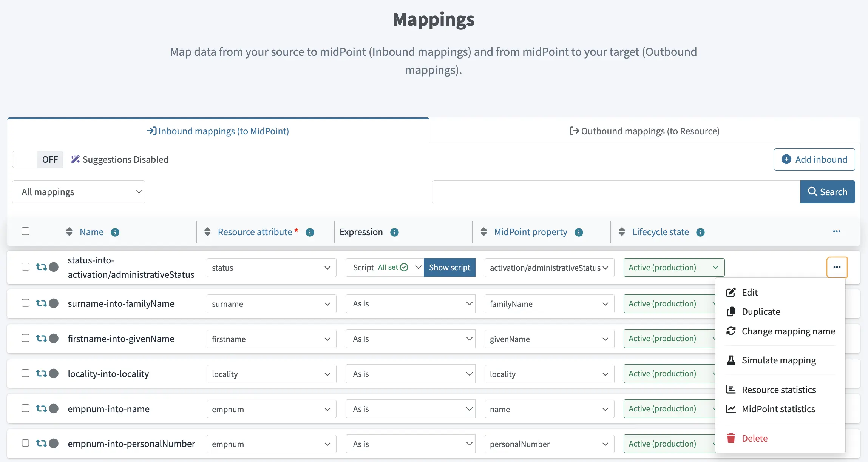Image resolution: width=868 pixels, height=462 pixels.
Task: Click the sync arrows icon on surname-into-familyName row
Action: point(41,303)
